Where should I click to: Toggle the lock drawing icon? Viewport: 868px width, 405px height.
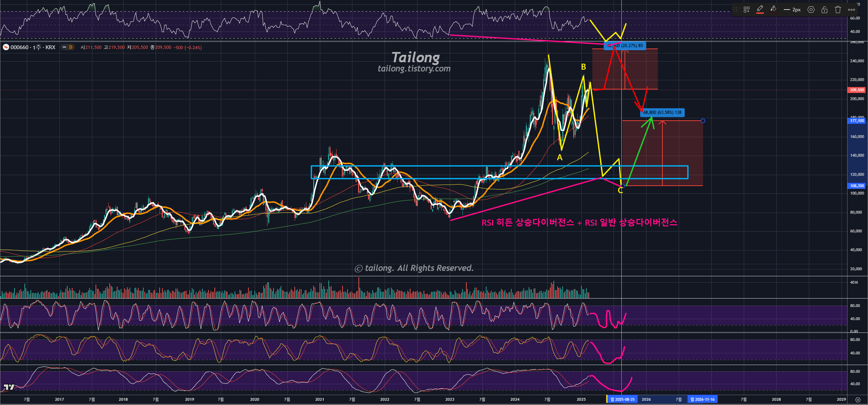[x=824, y=10]
